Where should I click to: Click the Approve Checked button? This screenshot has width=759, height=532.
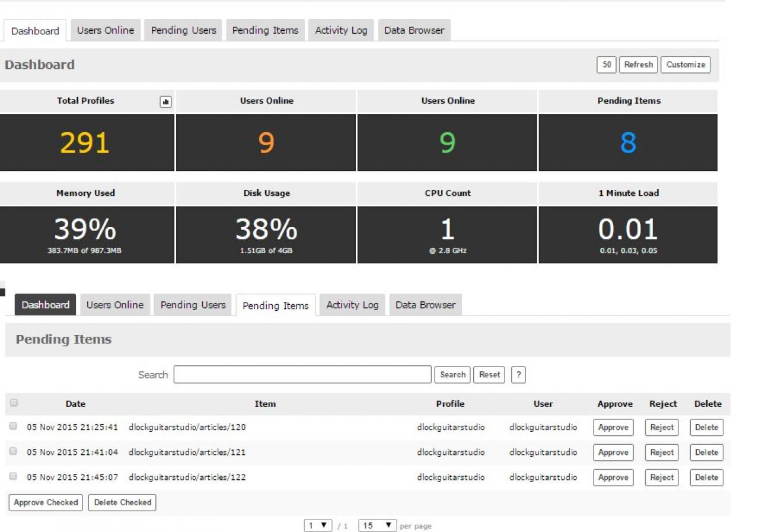(x=46, y=502)
